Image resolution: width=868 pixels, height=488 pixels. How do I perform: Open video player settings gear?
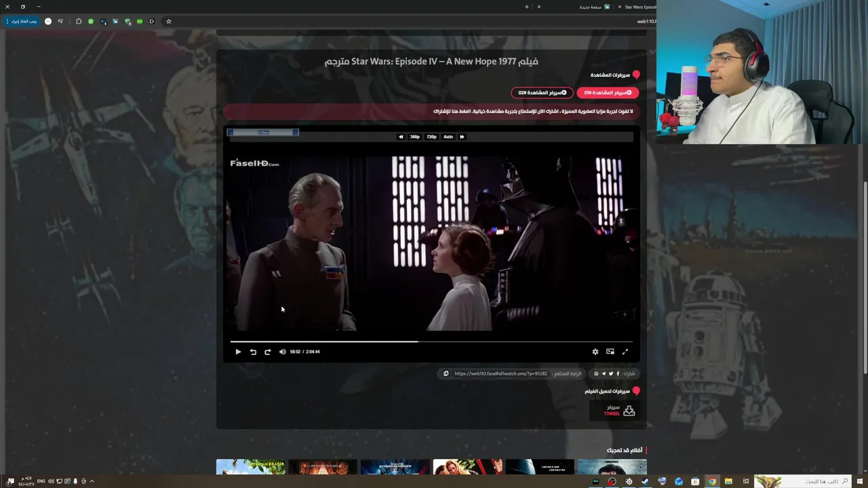(x=595, y=352)
